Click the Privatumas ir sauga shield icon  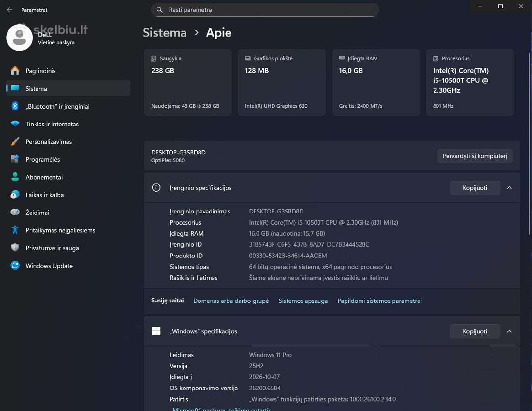tap(15, 248)
